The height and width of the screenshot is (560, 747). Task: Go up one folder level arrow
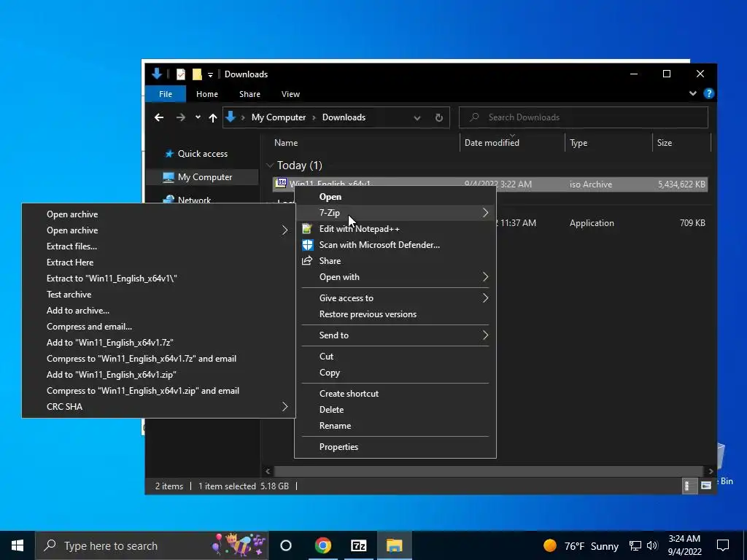(x=213, y=117)
